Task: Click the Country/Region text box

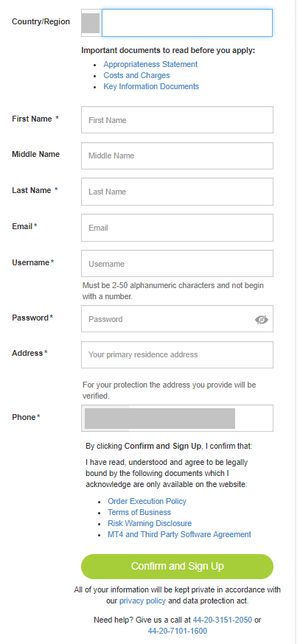Action: (187, 23)
